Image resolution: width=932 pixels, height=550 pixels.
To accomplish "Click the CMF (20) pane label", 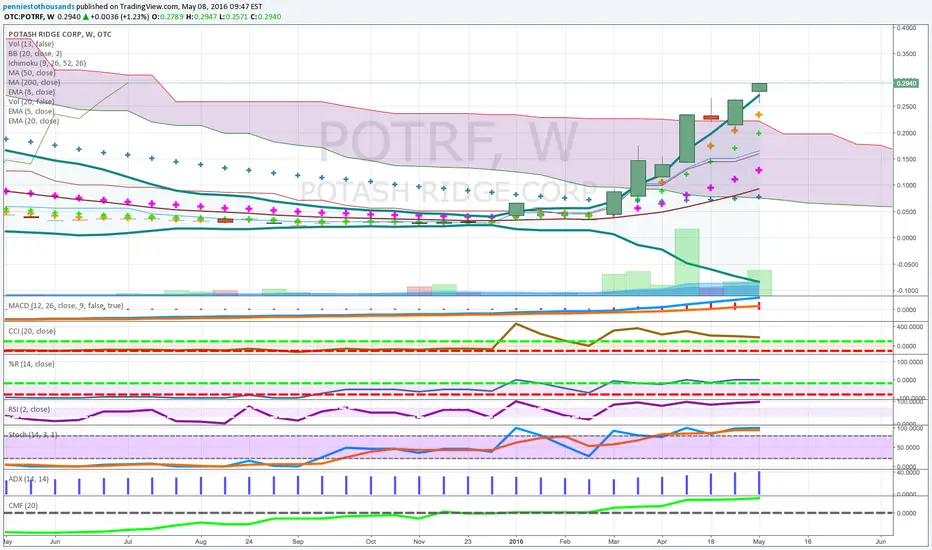I will [23, 505].
